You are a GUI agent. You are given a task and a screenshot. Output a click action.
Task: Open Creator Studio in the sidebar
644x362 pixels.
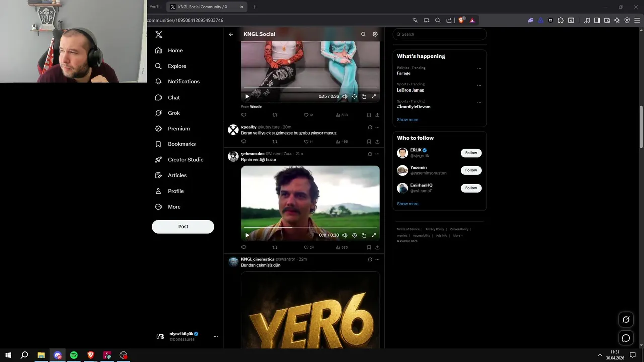tap(179, 159)
